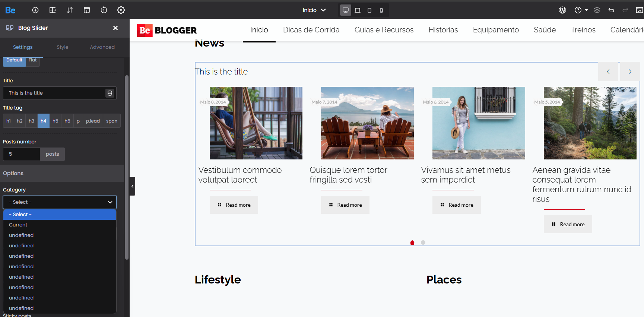This screenshot has height=317, width=644.
Task: Open the history revisions icon
Action: coord(104,10)
